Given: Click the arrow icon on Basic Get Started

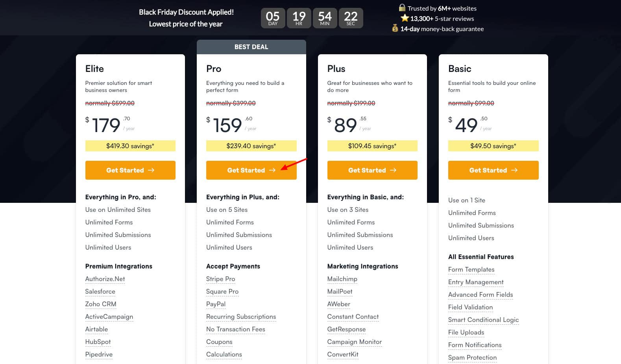Looking at the screenshot, I should click(x=514, y=170).
